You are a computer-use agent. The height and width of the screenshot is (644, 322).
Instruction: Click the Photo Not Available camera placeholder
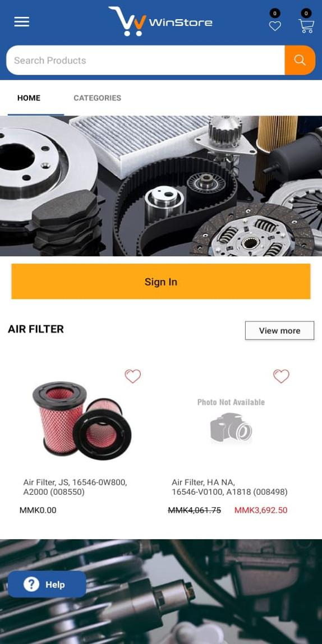coord(231,421)
